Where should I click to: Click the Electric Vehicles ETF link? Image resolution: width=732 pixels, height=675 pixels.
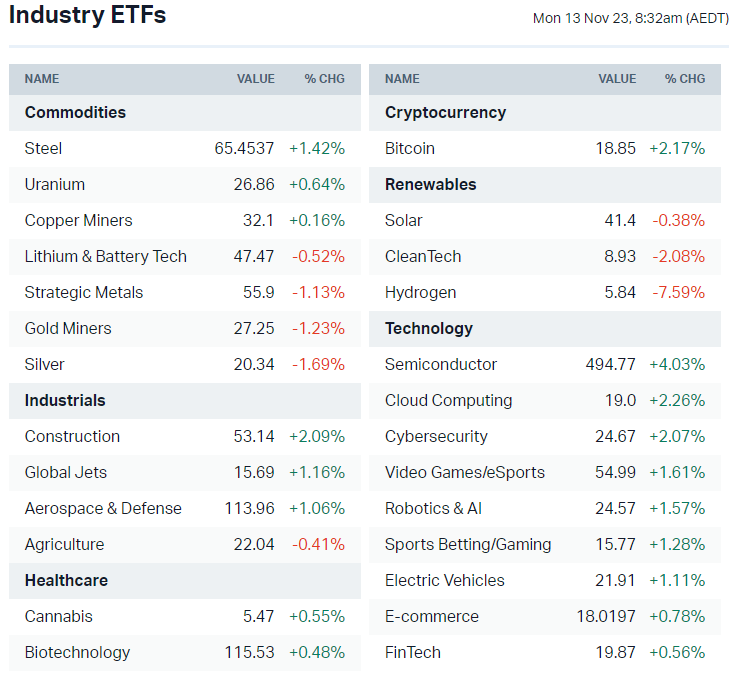445,580
